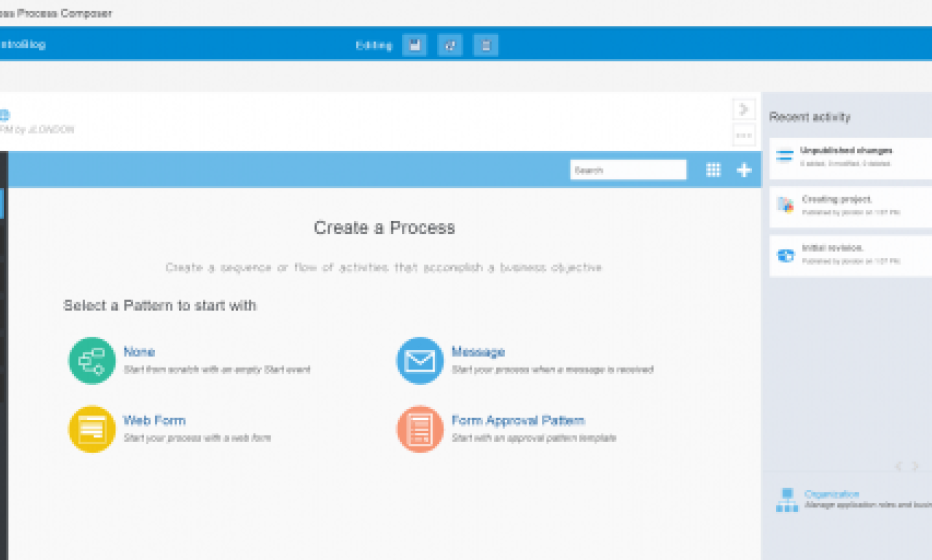Click 'Start from scratch with an empty Start event' text

(x=217, y=370)
